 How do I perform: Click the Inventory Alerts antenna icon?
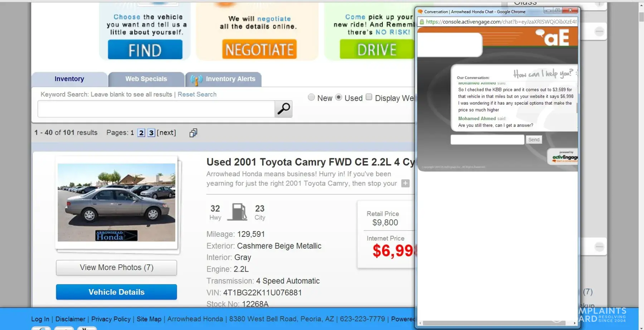click(x=196, y=80)
